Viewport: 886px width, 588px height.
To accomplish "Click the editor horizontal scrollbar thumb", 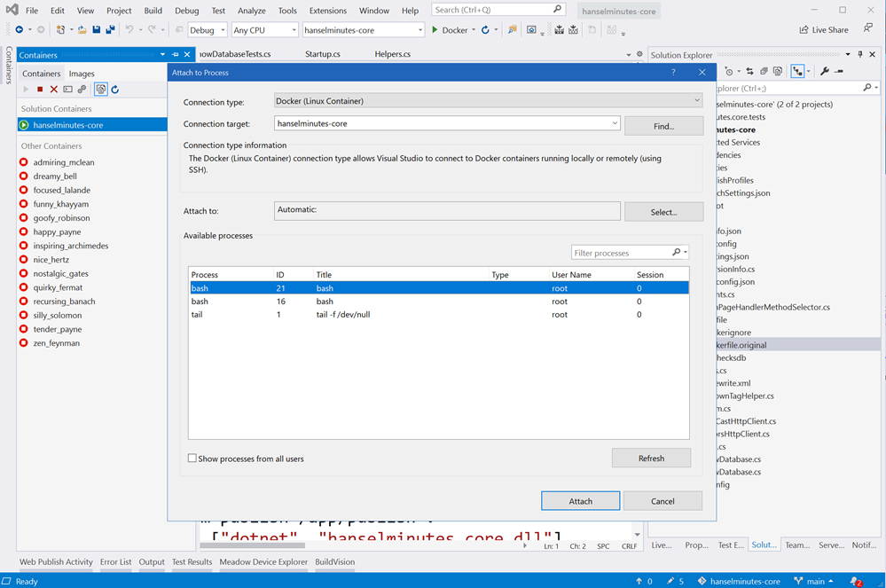I will [x=253, y=545].
